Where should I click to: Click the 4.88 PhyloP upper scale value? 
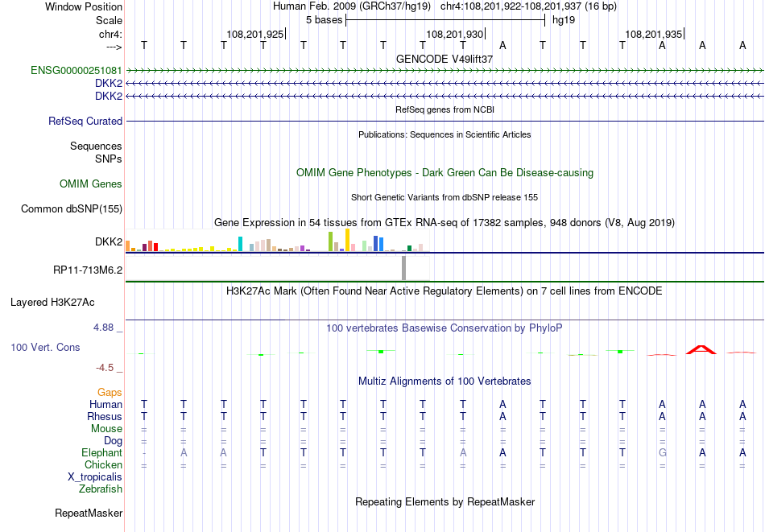pyautogui.click(x=105, y=328)
